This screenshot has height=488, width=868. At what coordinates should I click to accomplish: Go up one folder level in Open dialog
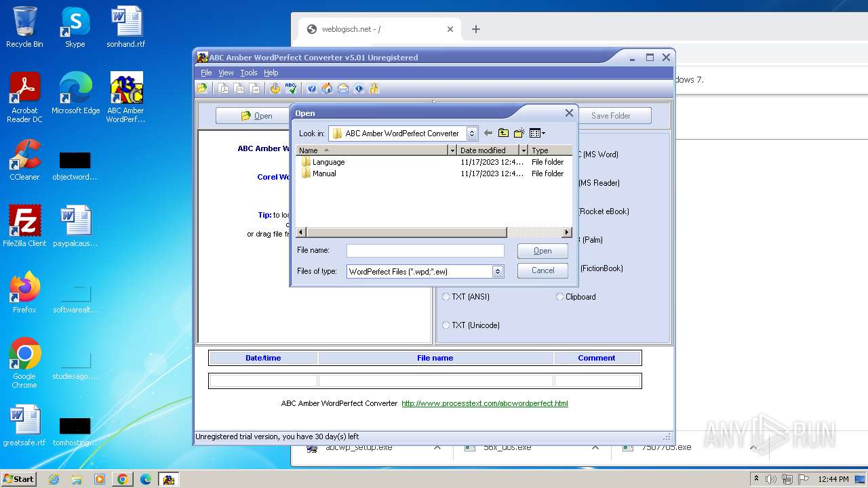tap(503, 134)
